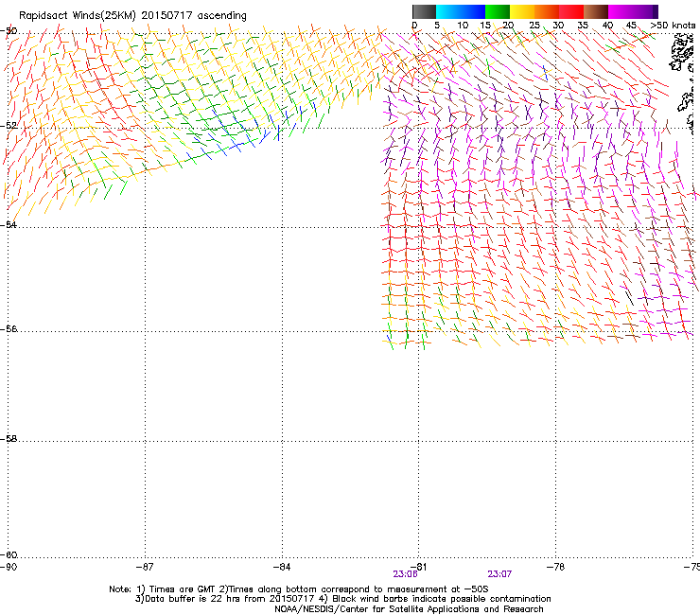This screenshot has height=615, width=700.
Task: Click the '23:07' swath time label
Action: 499,574
